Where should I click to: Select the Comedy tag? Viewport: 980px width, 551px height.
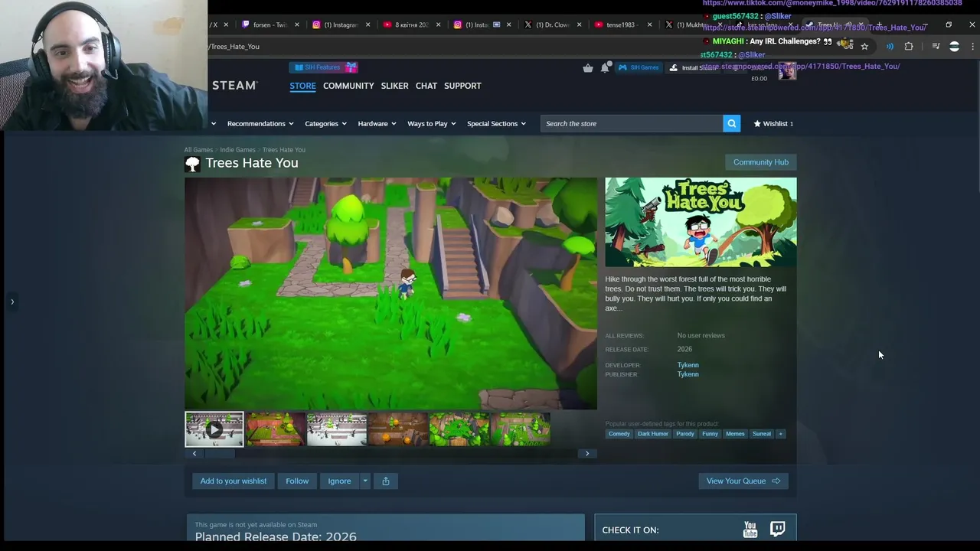click(x=619, y=434)
